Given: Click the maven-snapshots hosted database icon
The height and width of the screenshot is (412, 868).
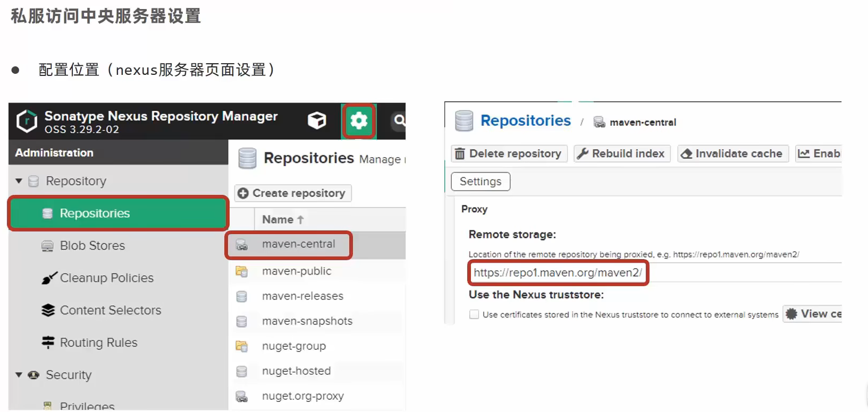Looking at the screenshot, I should [x=242, y=321].
